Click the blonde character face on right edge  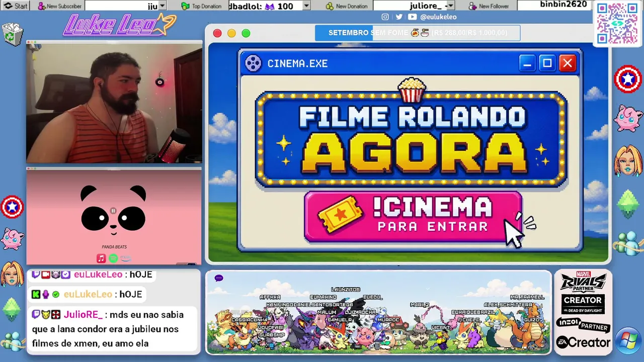[628, 160]
